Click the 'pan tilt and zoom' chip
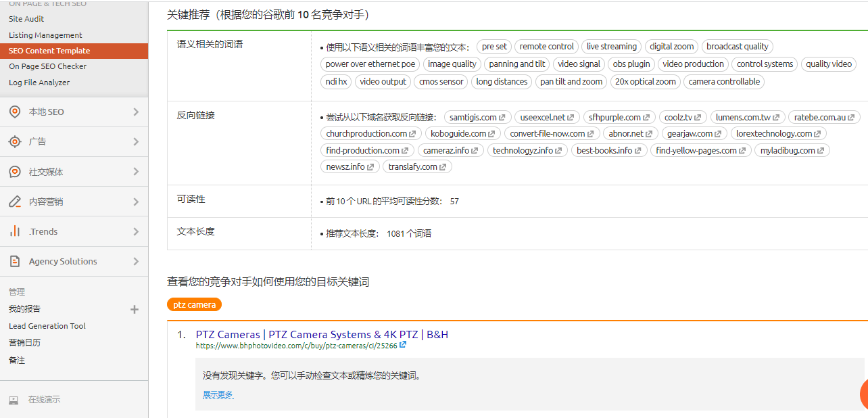 [x=571, y=82]
